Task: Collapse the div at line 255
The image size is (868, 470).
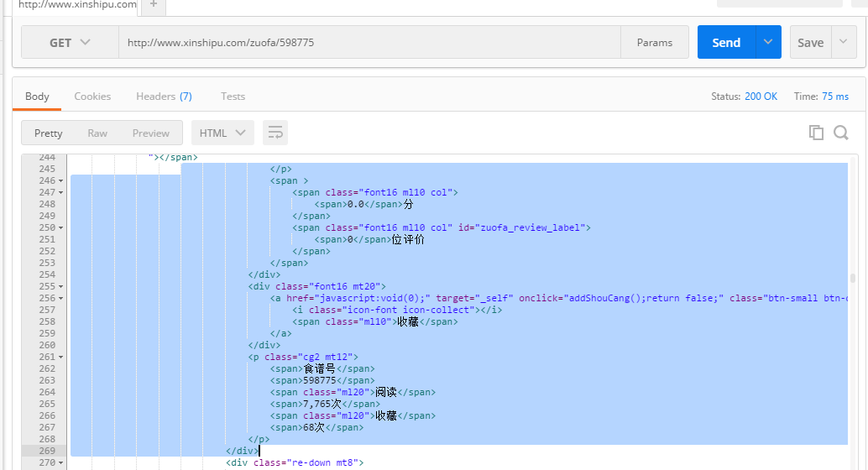Action: [x=62, y=286]
